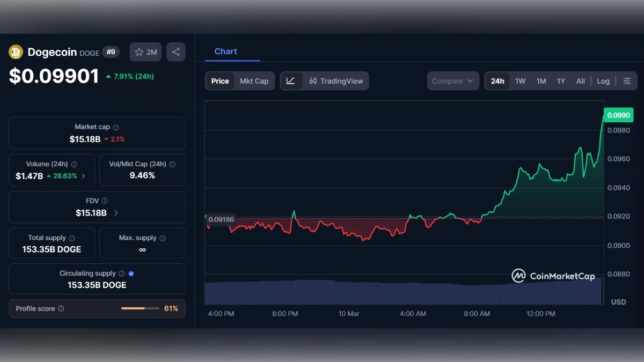Select the line chart icon
Image resolution: width=644 pixels, height=362 pixels.
click(x=291, y=80)
